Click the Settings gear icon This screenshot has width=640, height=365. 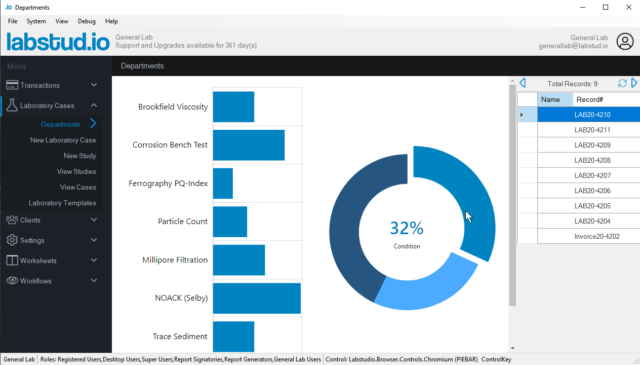[x=12, y=240]
